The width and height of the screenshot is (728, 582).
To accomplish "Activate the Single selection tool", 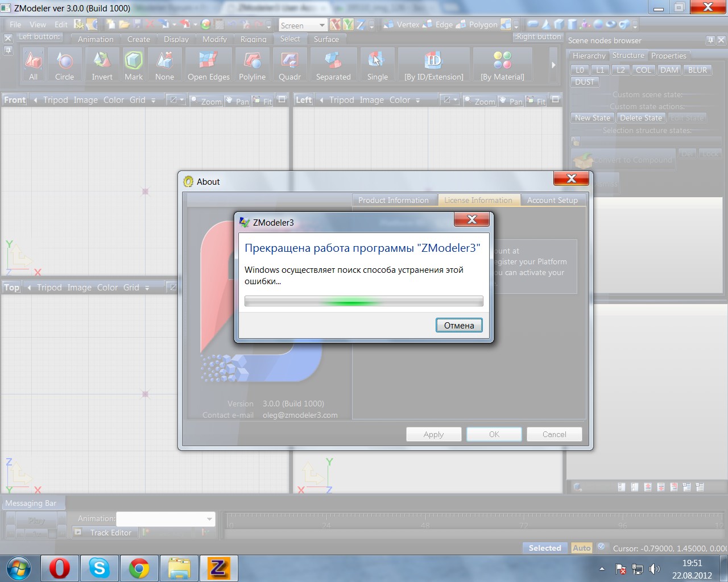I will point(377,65).
